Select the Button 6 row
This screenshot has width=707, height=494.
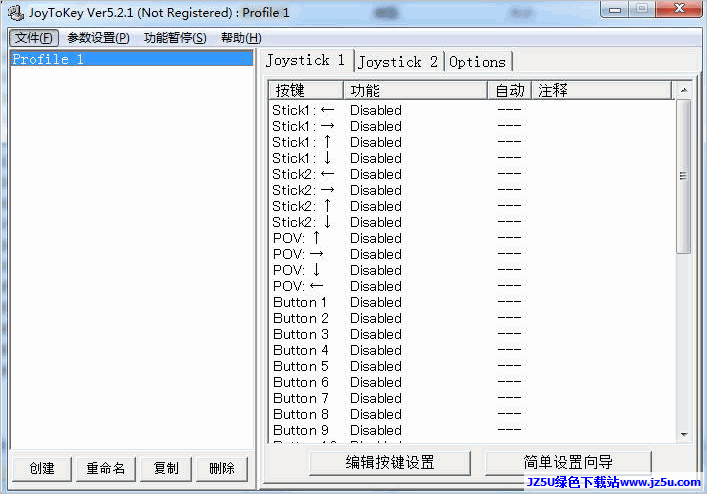[x=472, y=382]
